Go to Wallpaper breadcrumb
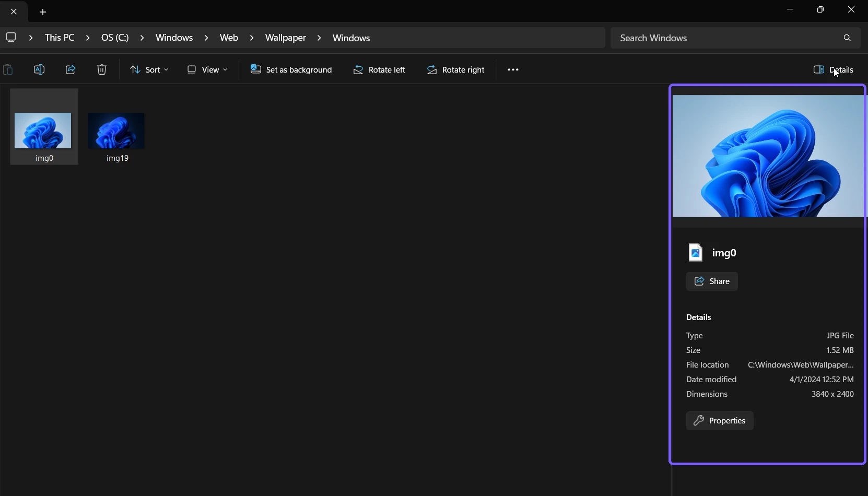 point(286,38)
